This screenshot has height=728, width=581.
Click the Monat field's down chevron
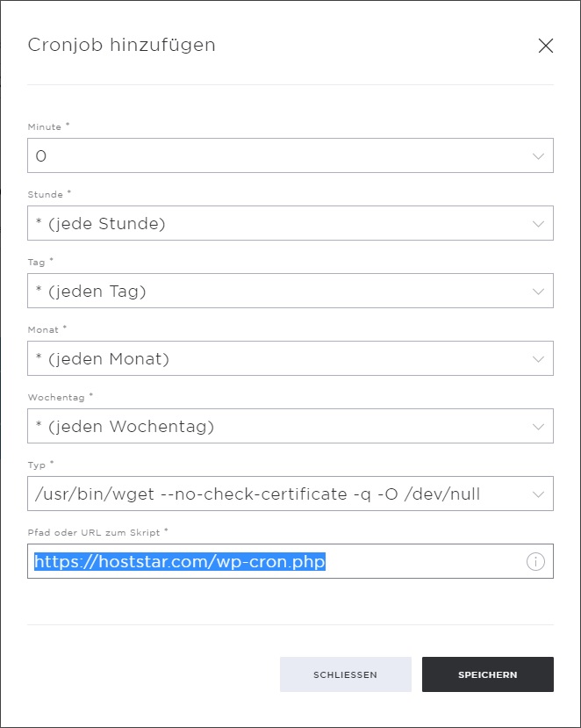pos(538,359)
